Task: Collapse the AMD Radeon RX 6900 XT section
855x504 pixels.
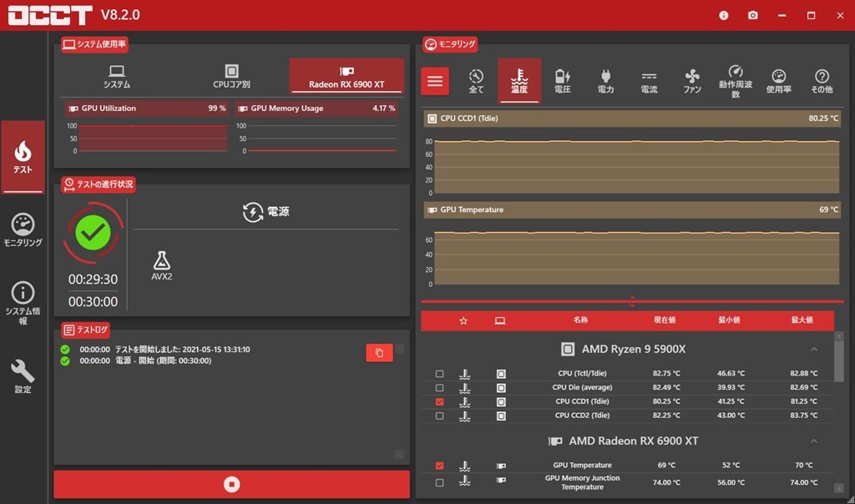Action: [x=814, y=441]
